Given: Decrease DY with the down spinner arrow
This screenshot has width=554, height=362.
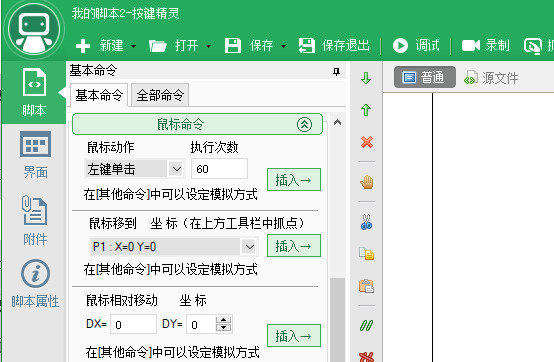Looking at the screenshot, I should (223, 328).
